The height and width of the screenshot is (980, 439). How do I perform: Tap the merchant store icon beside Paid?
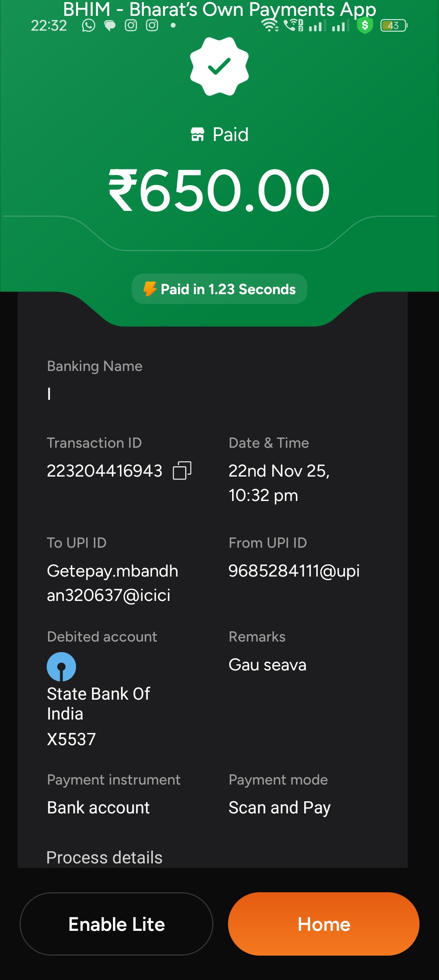[198, 134]
